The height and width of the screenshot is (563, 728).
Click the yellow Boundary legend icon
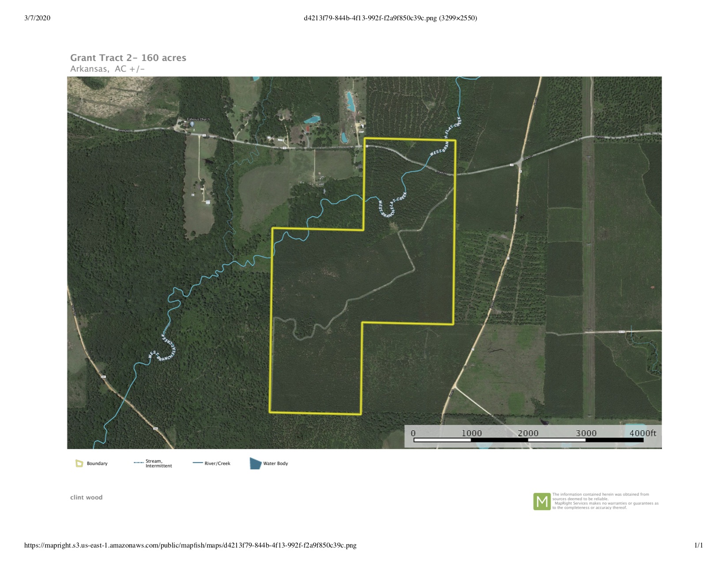coord(79,463)
